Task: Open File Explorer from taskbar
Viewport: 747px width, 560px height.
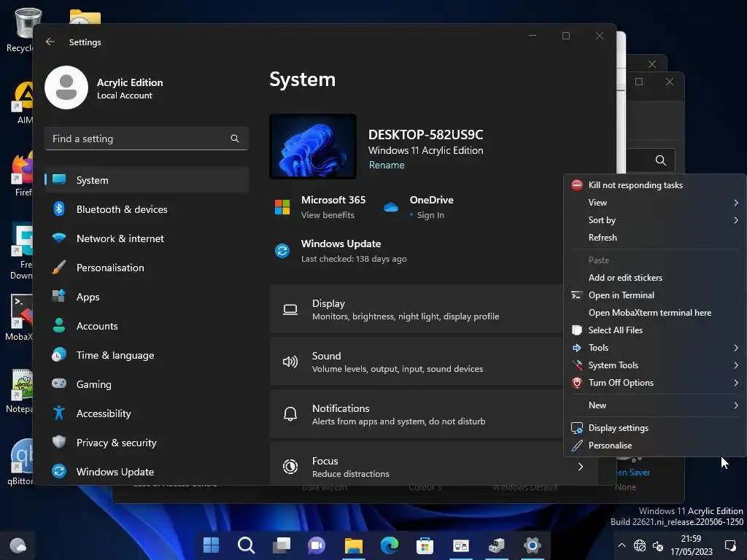Action: [x=354, y=545]
